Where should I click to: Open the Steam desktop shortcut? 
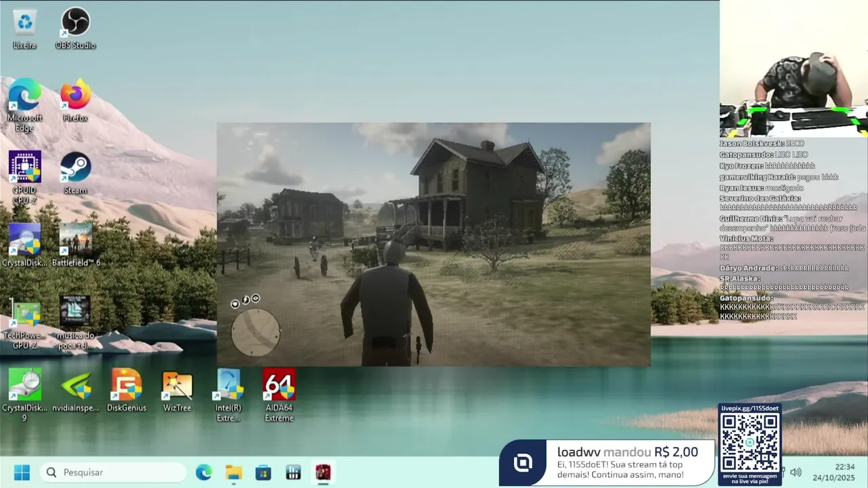pyautogui.click(x=75, y=174)
